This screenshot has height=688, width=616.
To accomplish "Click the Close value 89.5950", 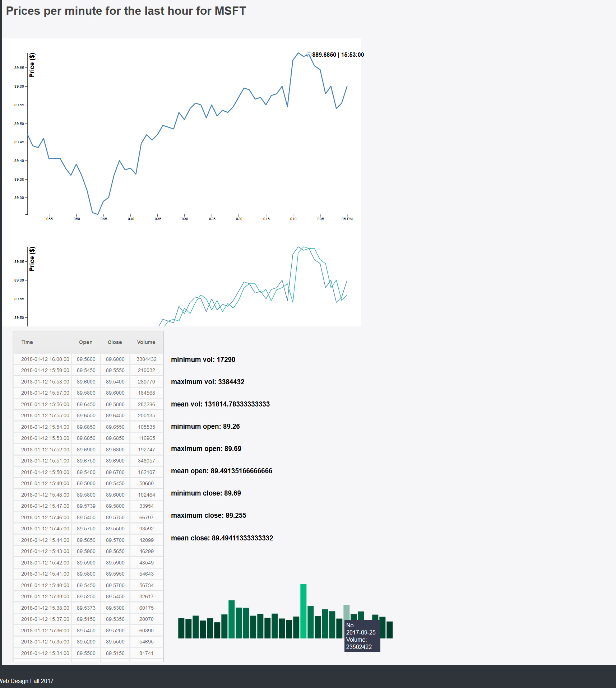I will [x=115, y=574].
